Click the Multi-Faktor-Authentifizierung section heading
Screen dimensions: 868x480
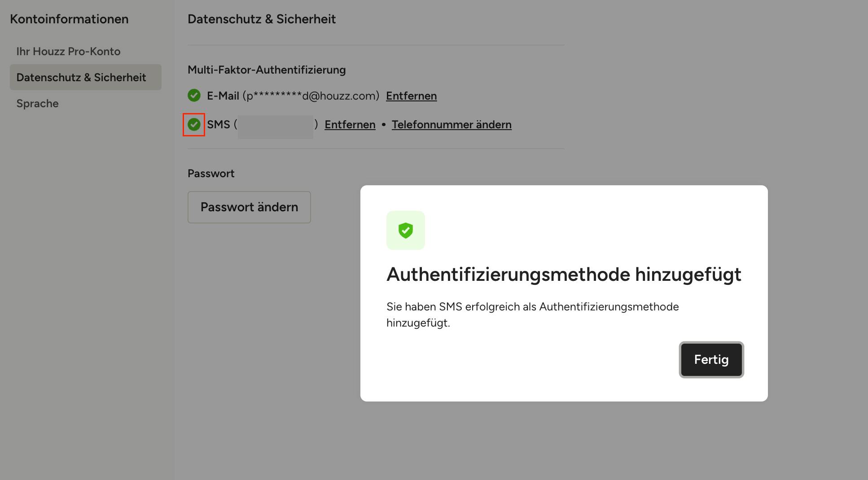pyautogui.click(x=267, y=70)
